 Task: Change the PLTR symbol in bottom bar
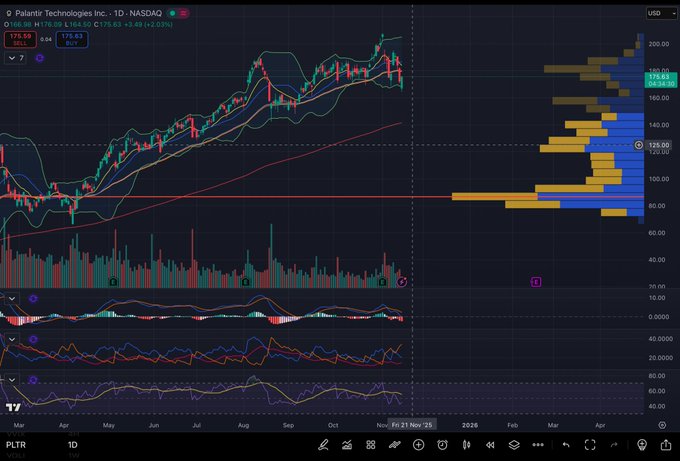[17, 444]
